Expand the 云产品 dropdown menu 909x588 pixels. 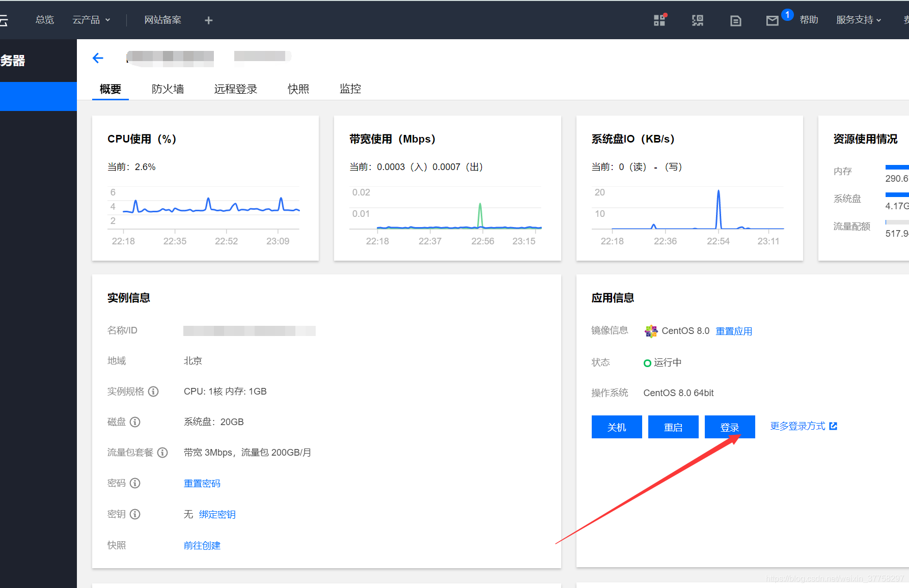[x=91, y=20]
